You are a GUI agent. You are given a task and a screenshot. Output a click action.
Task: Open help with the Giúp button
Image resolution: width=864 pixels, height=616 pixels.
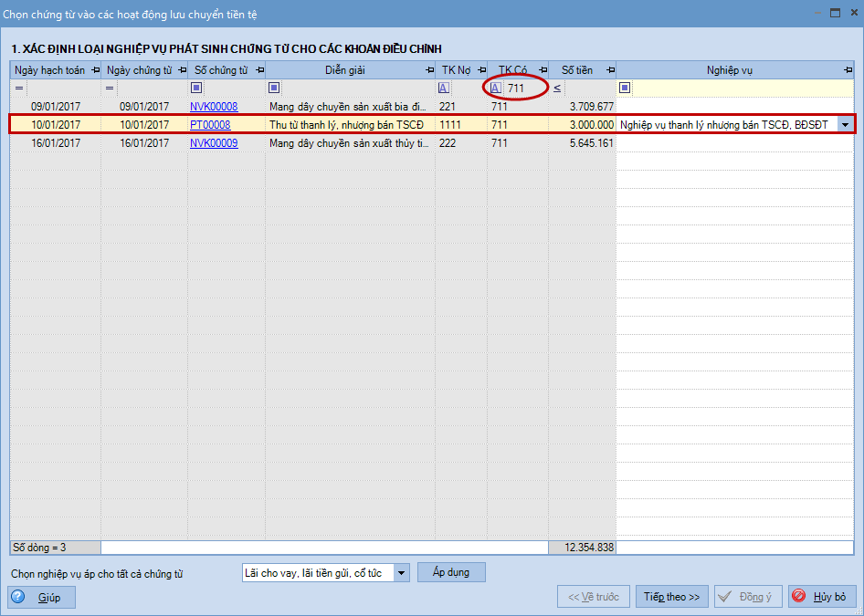click(x=42, y=598)
